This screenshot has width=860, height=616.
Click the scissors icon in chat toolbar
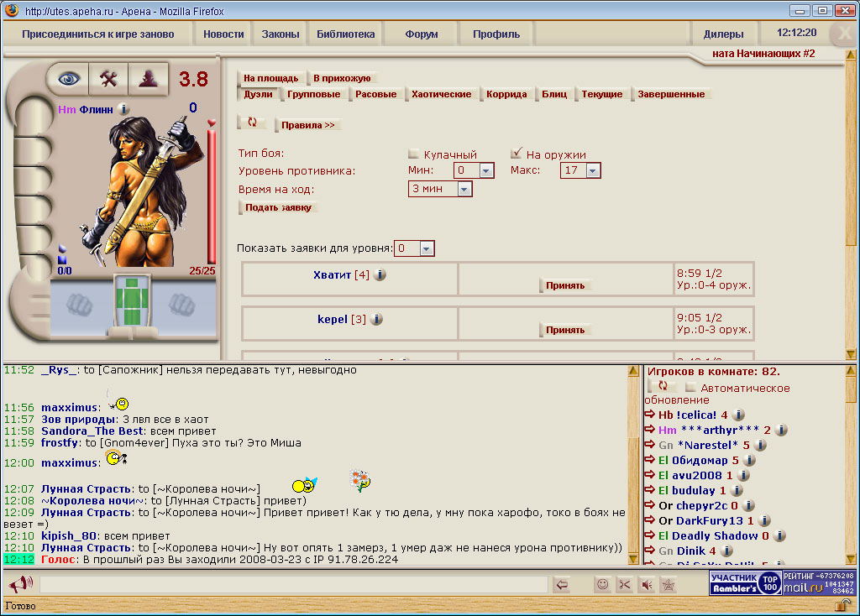[x=624, y=585]
